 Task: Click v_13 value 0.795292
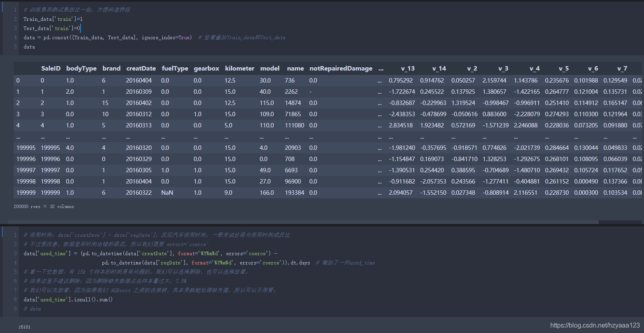pos(401,81)
